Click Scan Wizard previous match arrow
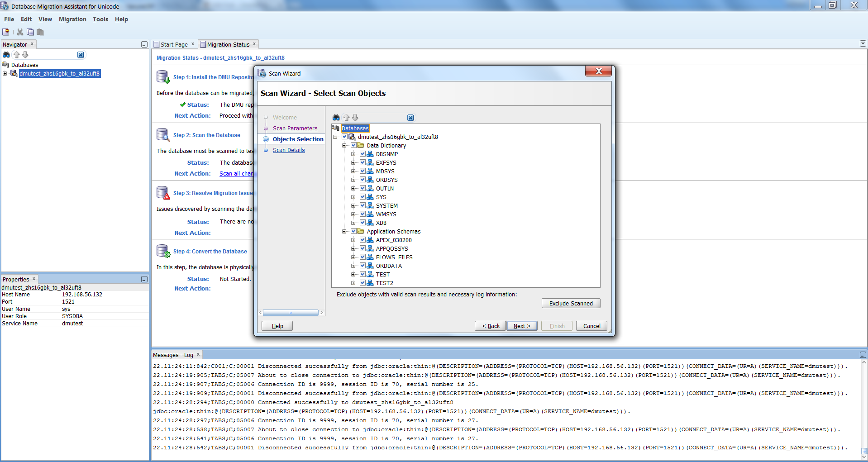The image size is (868, 462). tap(347, 118)
